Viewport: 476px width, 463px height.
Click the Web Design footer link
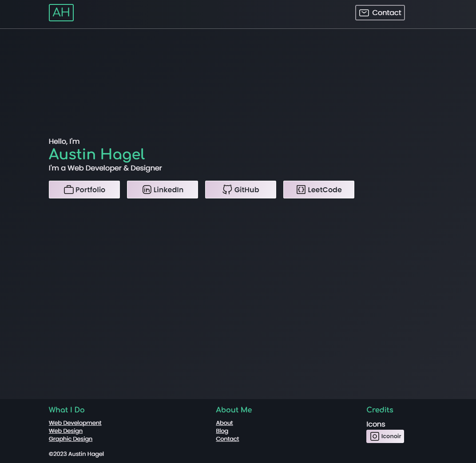click(x=66, y=431)
